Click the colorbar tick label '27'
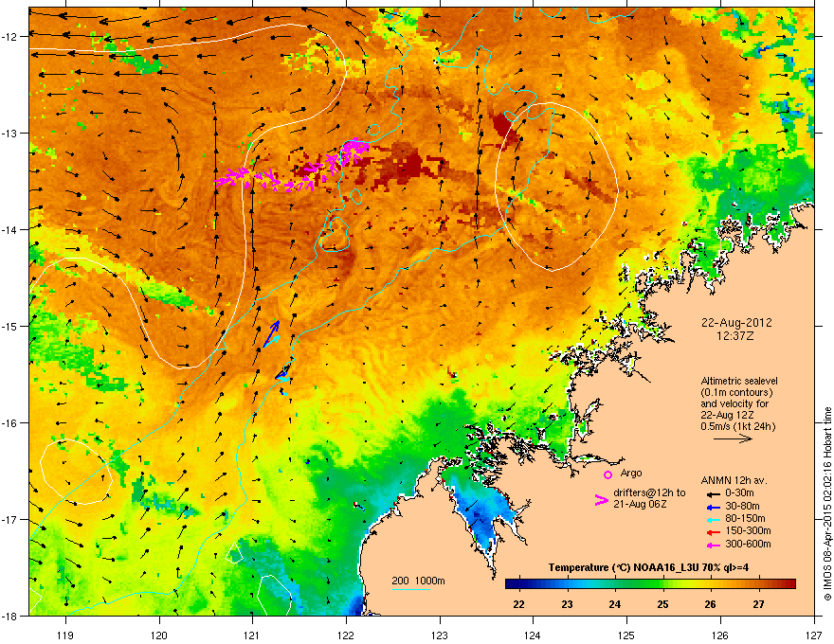 758,604
